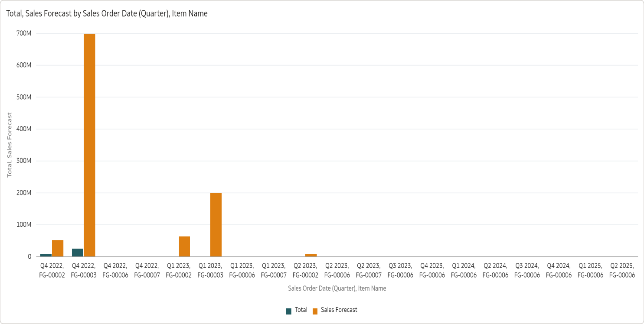644x324 pixels.
Task: Click the x-axis title Sales Order Date (Quarter), Item Name
Action: (x=337, y=288)
